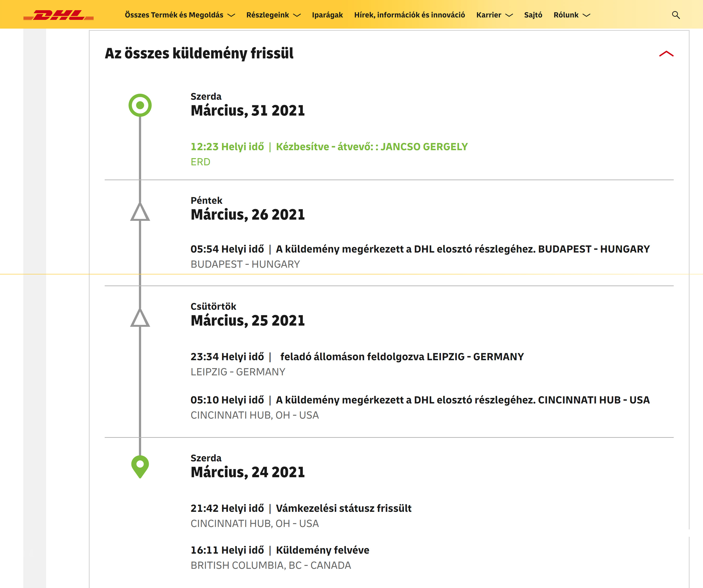Click the Március 25 triangle marker
This screenshot has width=703, height=588.
tap(140, 317)
